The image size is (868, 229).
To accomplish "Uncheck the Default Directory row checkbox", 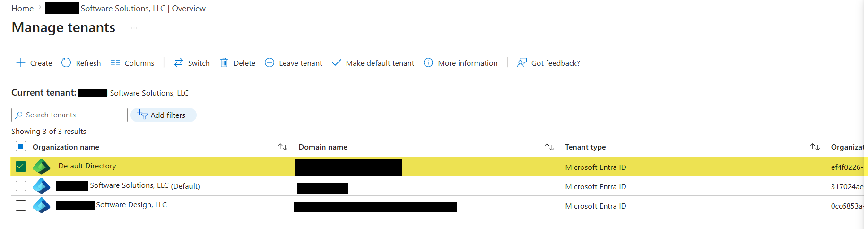I will pyautogui.click(x=21, y=166).
